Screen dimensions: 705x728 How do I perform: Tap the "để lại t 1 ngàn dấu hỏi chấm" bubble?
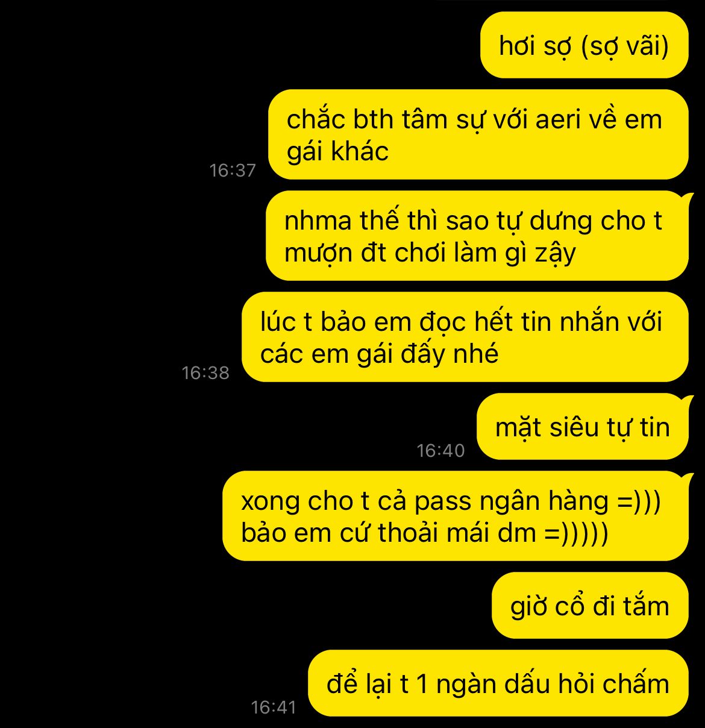click(x=498, y=683)
